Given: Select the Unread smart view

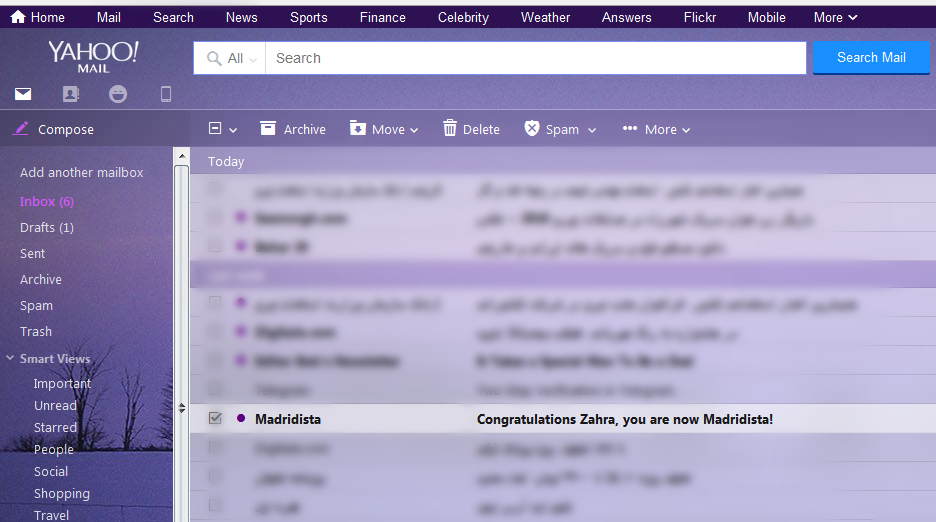Looking at the screenshot, I should [x=56, y=406].
